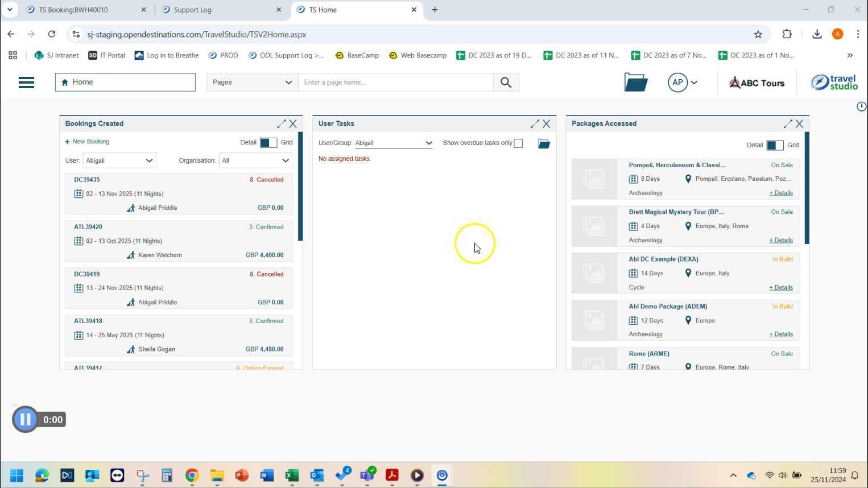
Task: Click the clock icon at right edge
Action: 861,106
